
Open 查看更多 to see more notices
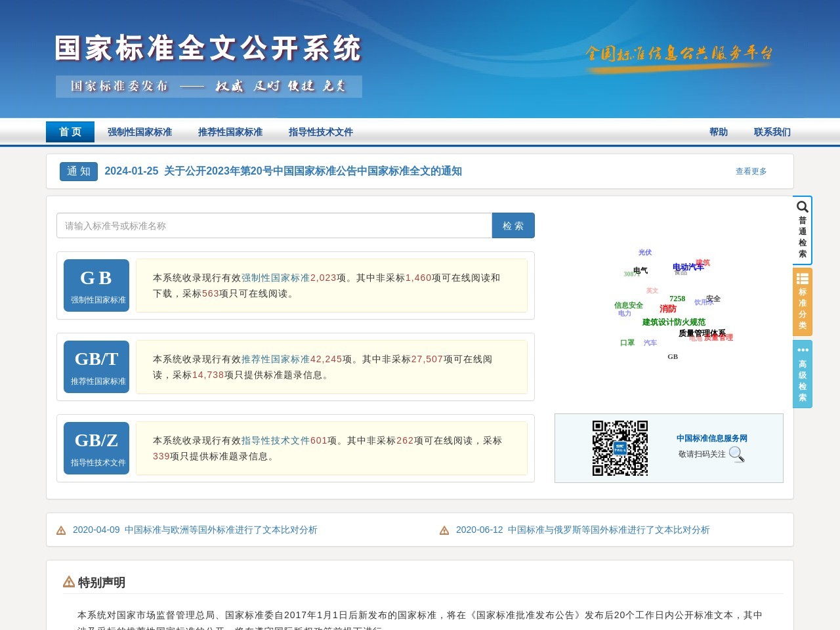(750, 171)
